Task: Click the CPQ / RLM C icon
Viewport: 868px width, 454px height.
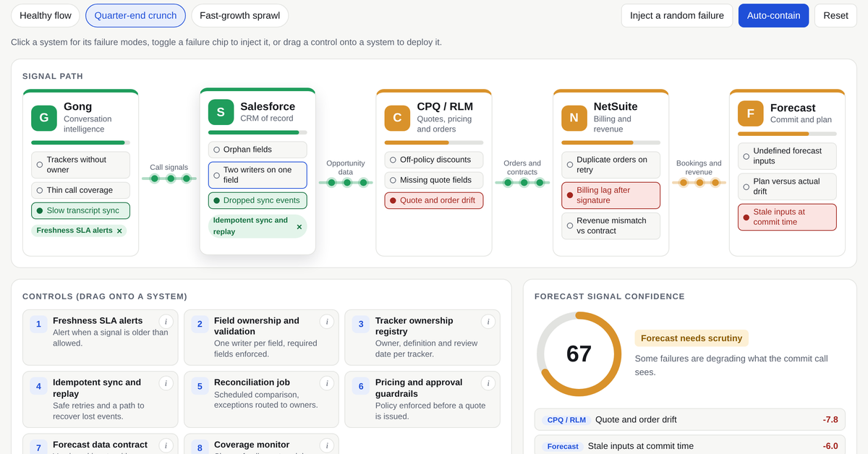Action: point(397,118)
